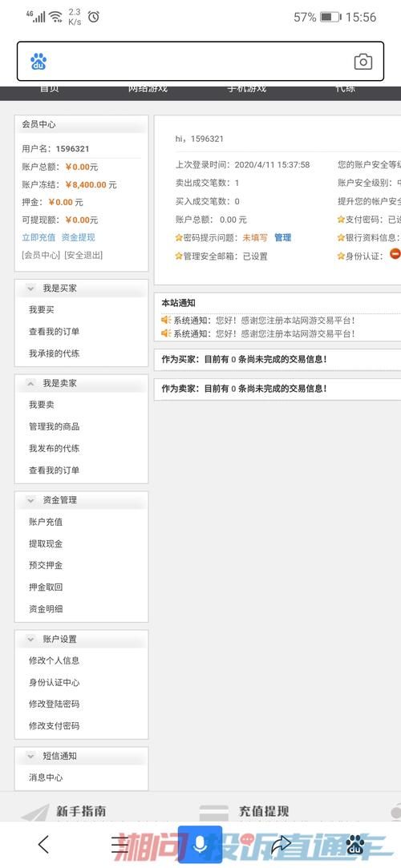The image size is (401, 868).
Task: Open 身份认证中心
Action: tap(55, 683)
